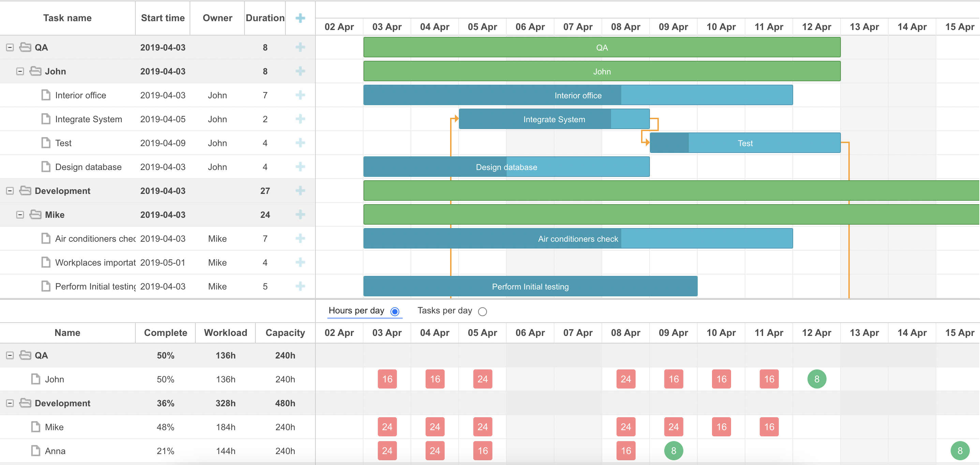Collapse the John subgroup in task grid
980x465 pixels.
click(20, 71)
